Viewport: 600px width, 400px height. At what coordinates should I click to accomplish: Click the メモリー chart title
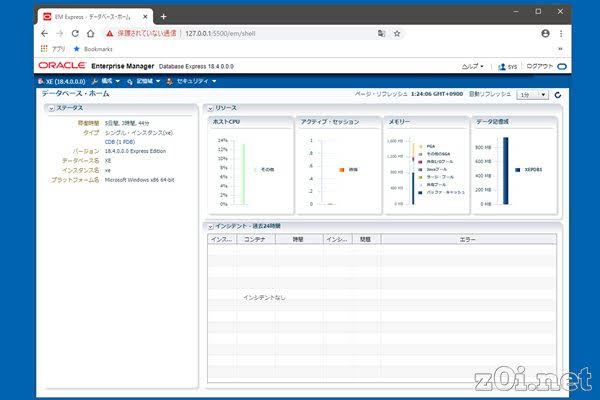(x=399, y=122)
